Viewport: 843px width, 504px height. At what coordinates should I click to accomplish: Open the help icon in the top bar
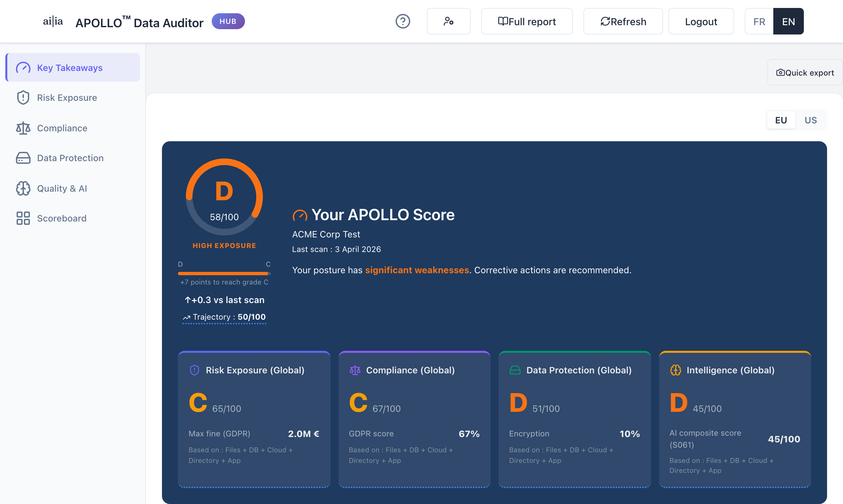403,21
